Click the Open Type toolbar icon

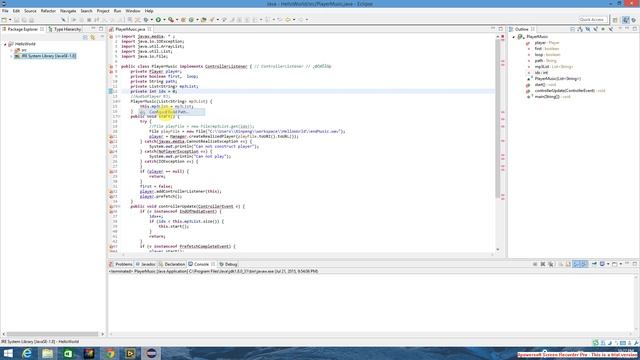click(204, 20)
